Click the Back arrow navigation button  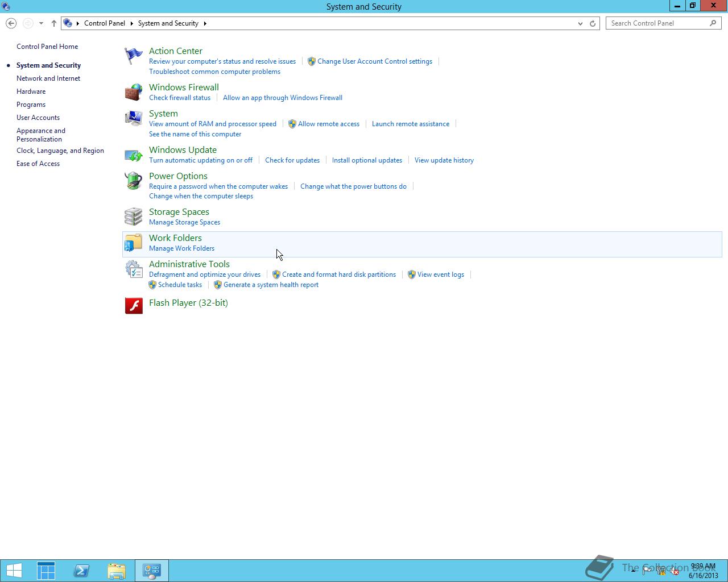[11, 23]
